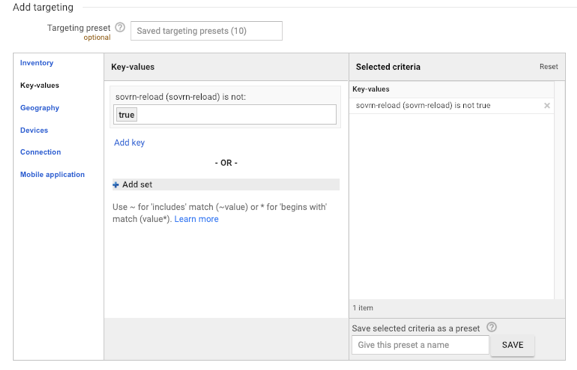Click the Add set bar

coord(226,185)
